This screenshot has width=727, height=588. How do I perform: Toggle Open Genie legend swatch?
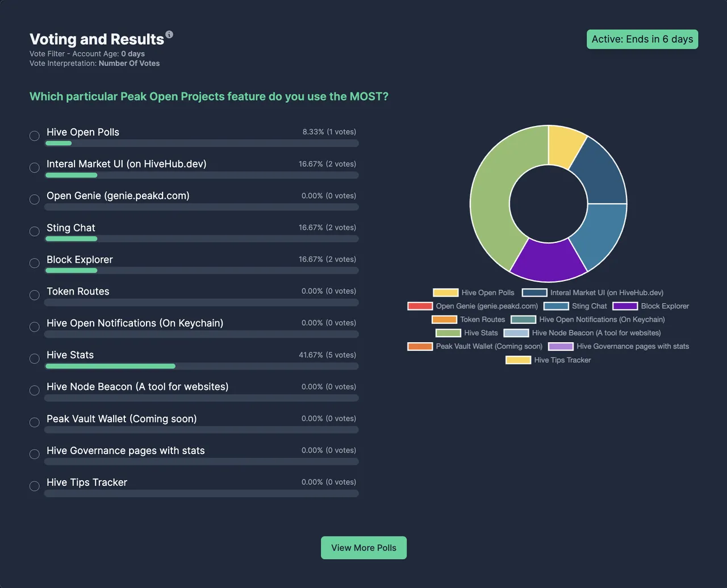[420, 306]
